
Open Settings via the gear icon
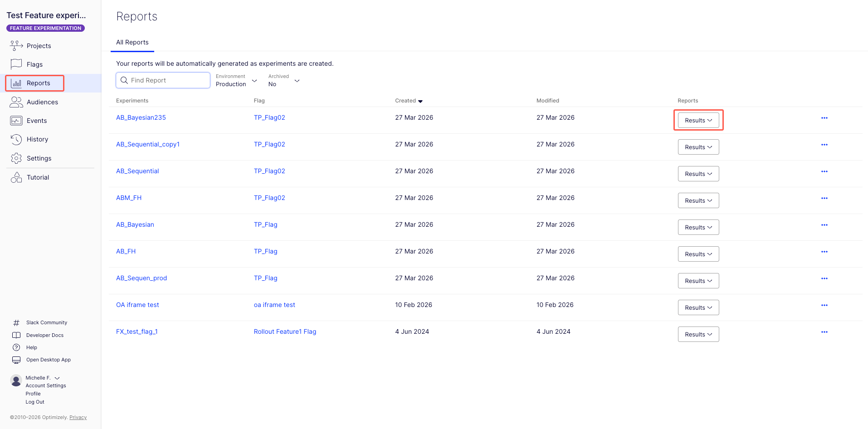pyautogui.click(x=16, y=158)
